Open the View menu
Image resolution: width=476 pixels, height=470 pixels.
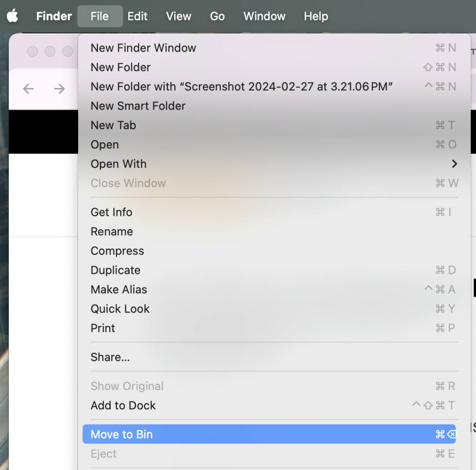178,16
